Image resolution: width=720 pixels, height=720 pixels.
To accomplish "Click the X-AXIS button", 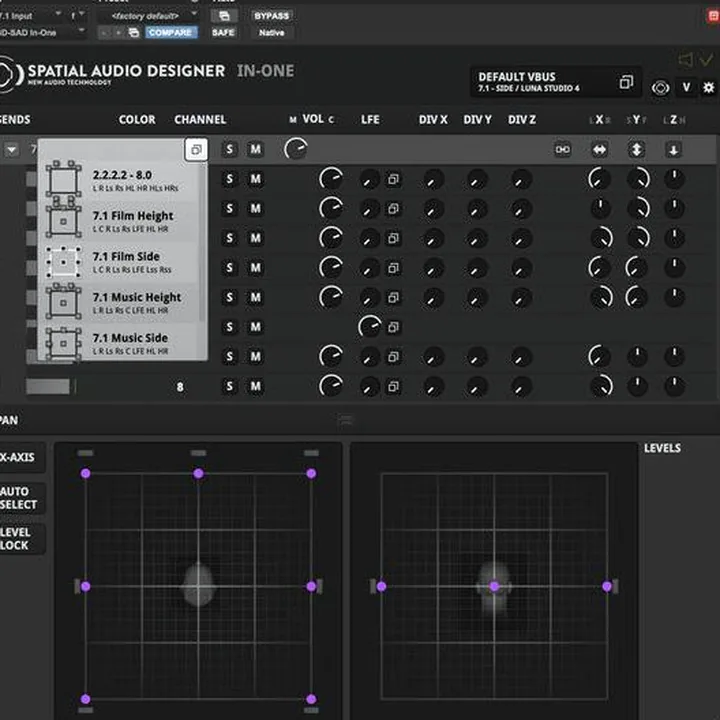I will click(21, 457).
